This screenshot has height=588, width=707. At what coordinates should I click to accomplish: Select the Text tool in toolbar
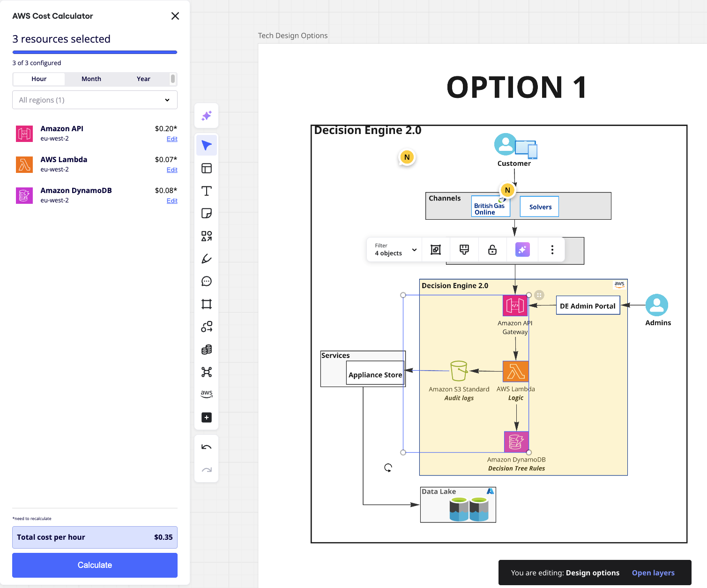point(206,191)
